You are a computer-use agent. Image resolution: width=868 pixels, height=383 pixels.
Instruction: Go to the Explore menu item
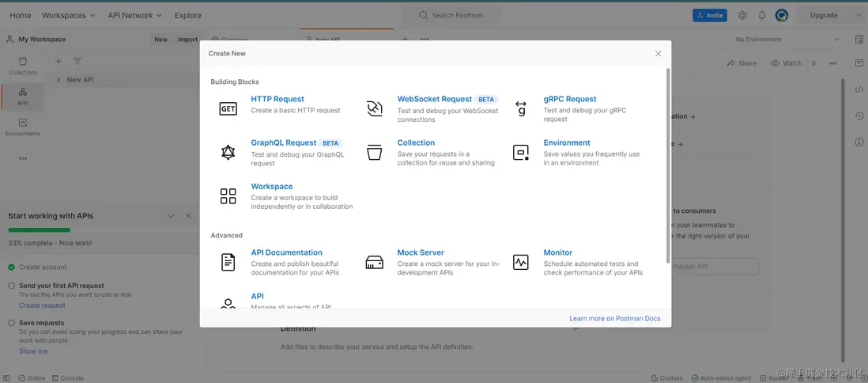pyautogui.click(x=187, y=15)
